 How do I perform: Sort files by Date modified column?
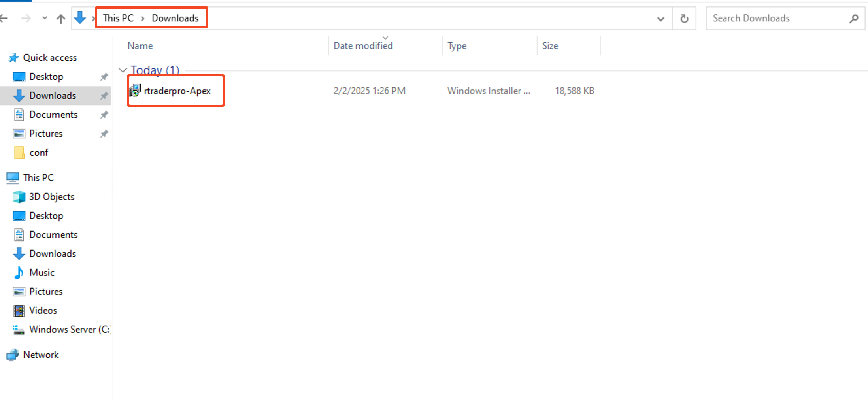pos(363,46)
